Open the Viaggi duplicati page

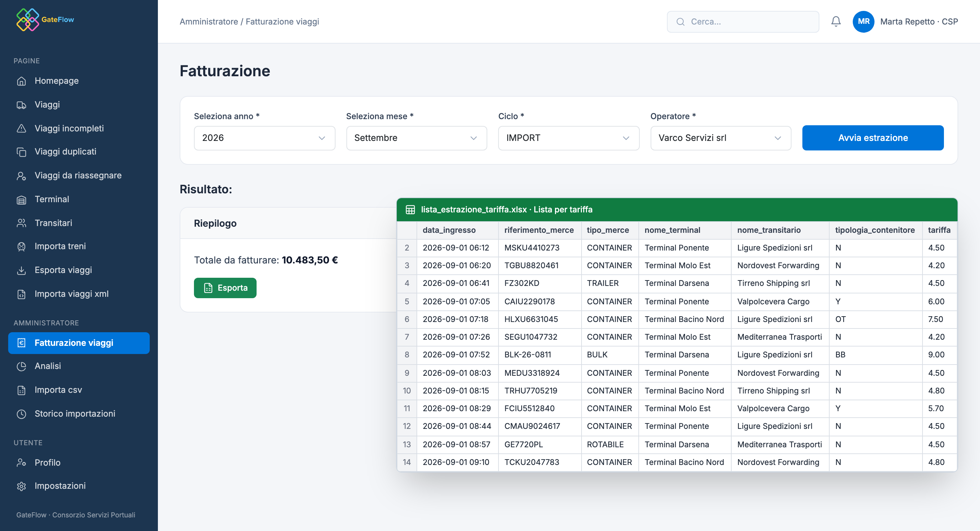point(79,152)
